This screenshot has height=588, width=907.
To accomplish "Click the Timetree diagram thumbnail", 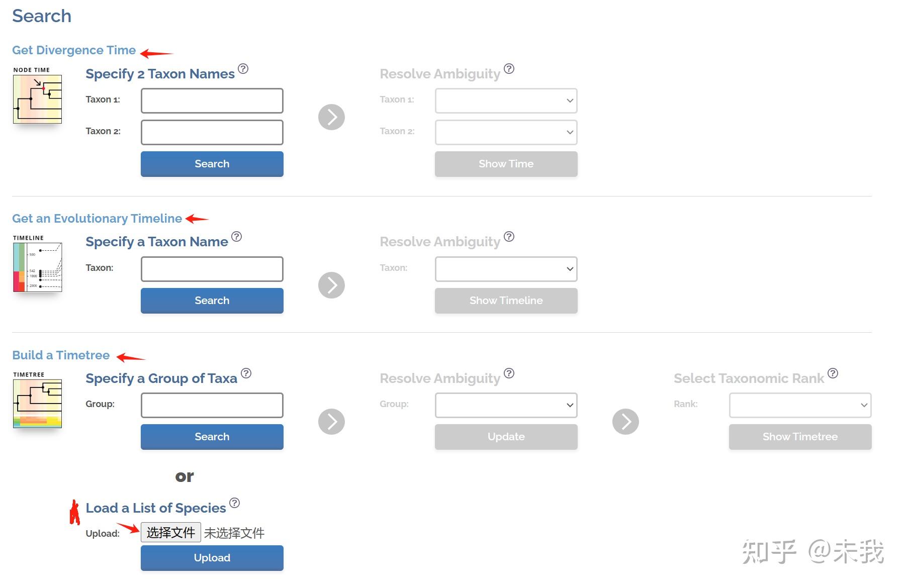I will pos(38,403).
